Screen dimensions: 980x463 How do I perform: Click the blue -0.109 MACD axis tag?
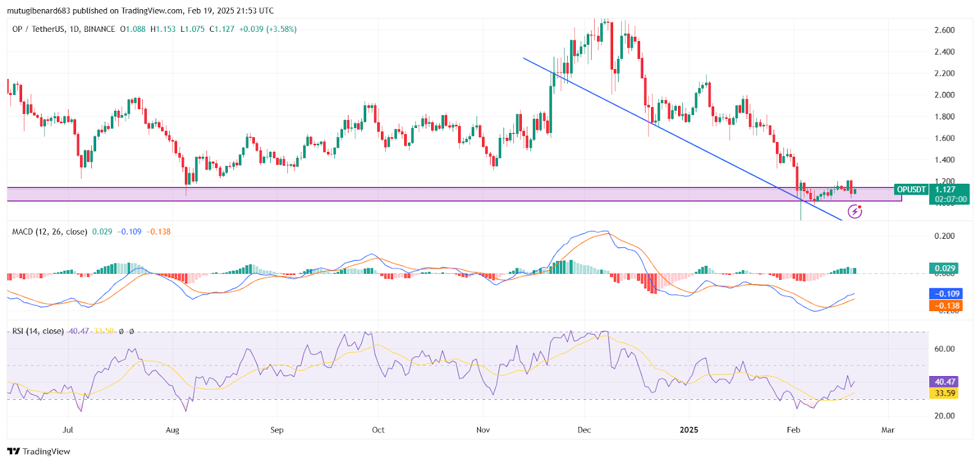click(946, 294)
